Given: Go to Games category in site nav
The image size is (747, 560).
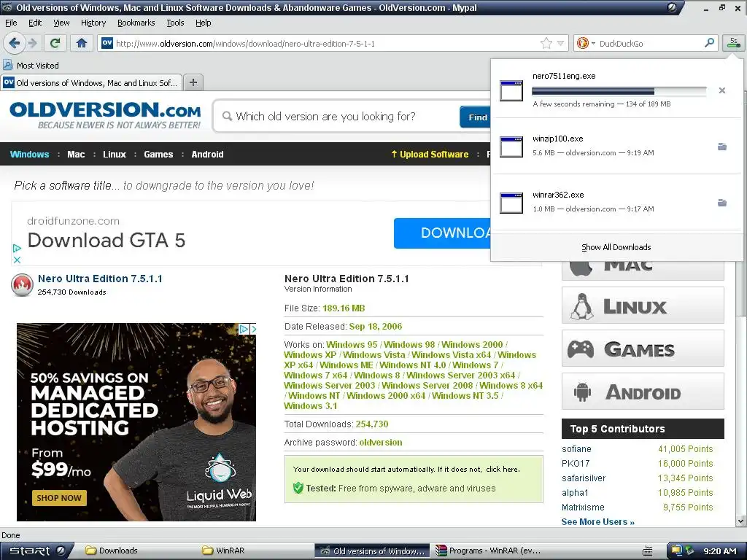Looking at the screenshot, I should click(158, 155).
